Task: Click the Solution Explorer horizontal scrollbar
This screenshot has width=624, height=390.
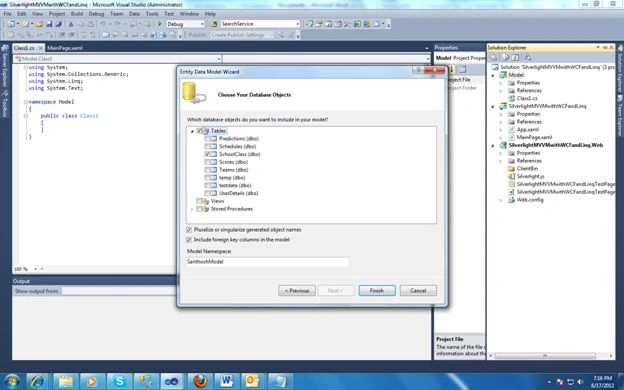Action: click(x=545, y=355)
